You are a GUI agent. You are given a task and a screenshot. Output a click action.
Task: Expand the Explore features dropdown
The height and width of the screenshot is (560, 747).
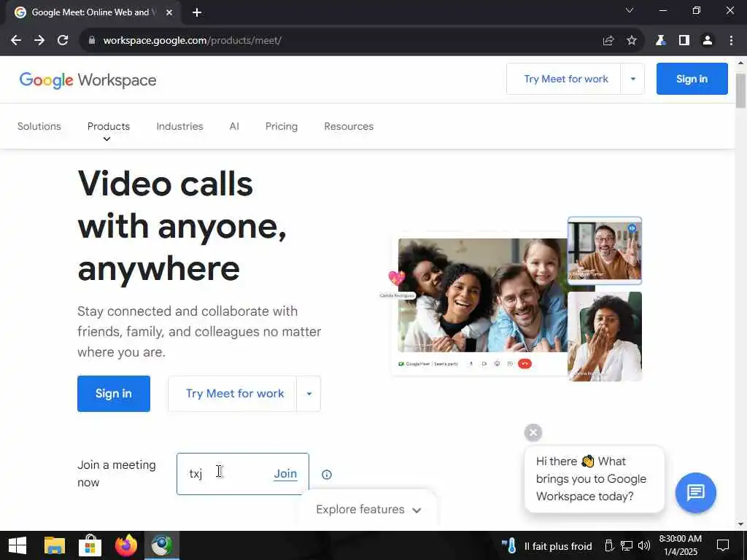click(x=368, y=510)
